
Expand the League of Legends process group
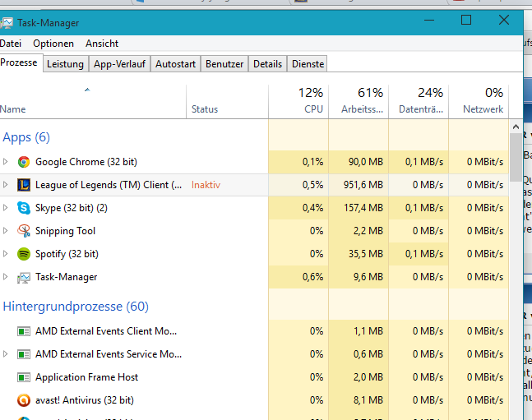coord(5,185)
